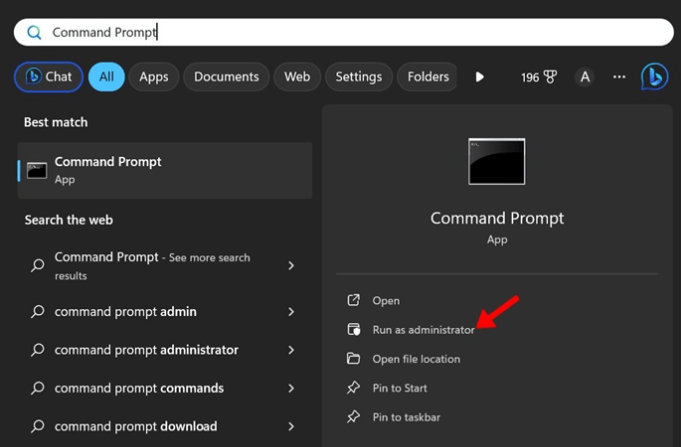Switch to the Documents filter tab
The width and height of the screenshot is (681, 447).
[x=226, y=77]
